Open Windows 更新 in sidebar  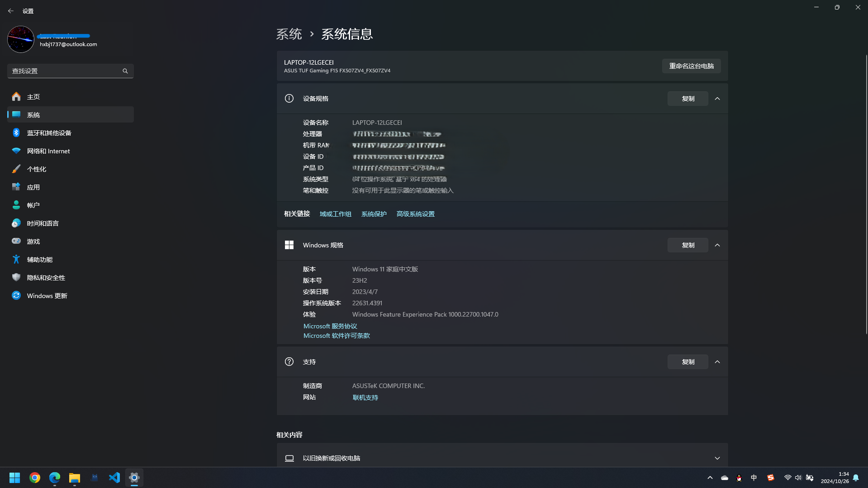47,296
